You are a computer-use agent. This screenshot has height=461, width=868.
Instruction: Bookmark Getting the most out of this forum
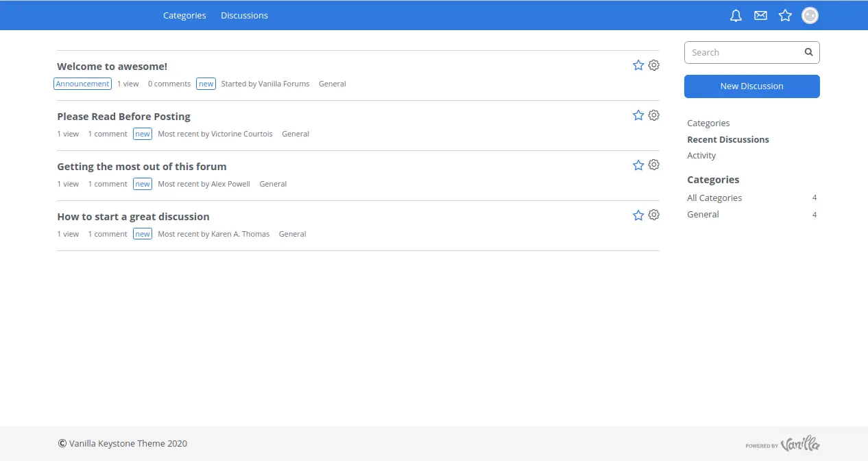tap(638, 165)
